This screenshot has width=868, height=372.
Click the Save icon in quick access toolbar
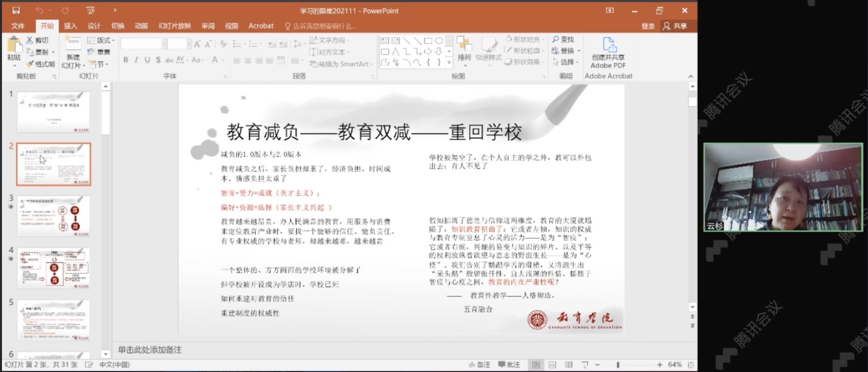click(16, 10)
